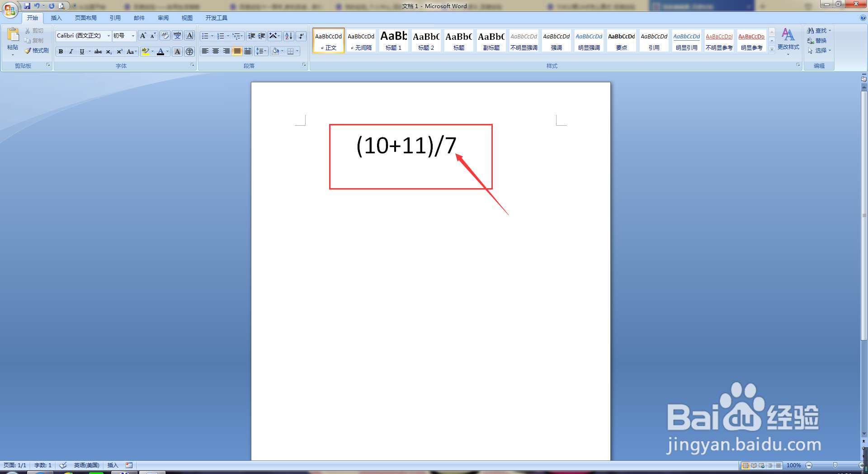Switch to the 引用 ribbon tab

pyautogui.click(x=115, y=18)
